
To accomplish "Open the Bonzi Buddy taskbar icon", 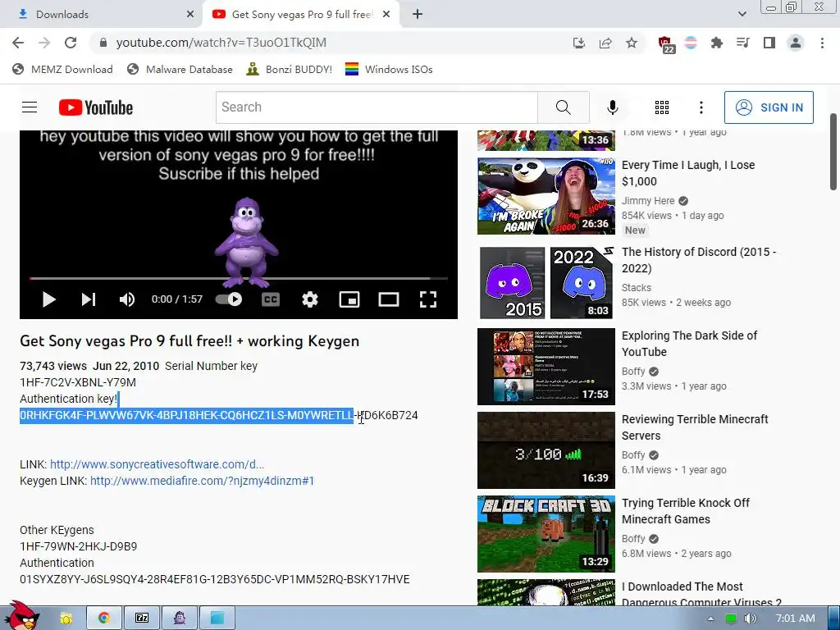I will click(x=180, y=619).
